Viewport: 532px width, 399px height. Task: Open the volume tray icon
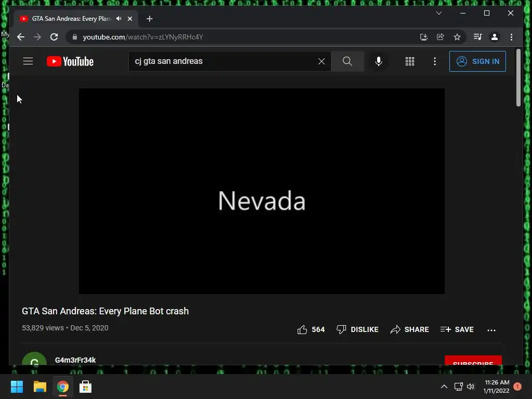click(x=471, y=387)
